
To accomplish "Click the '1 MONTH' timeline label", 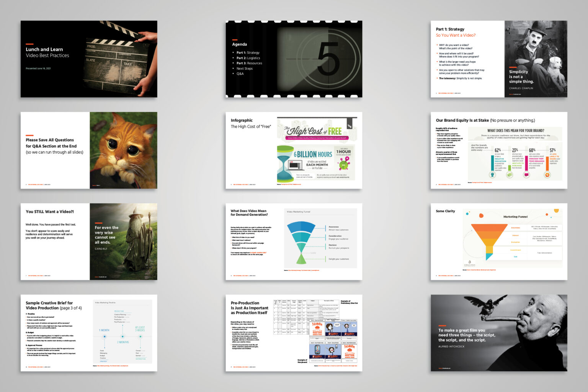I will [x=104, y=330].
